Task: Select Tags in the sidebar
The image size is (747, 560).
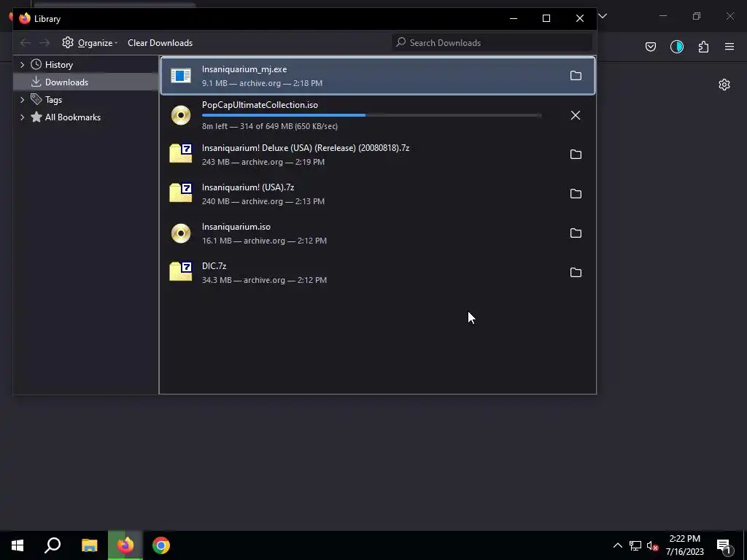Action: [53, 100]
